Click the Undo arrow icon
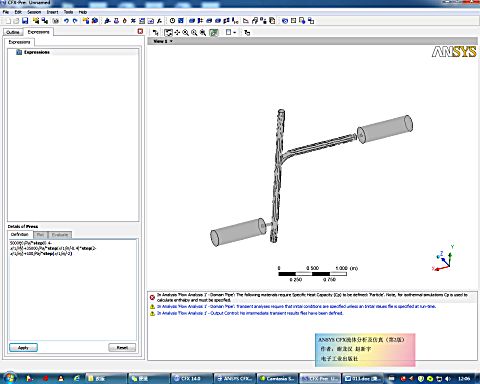Image resolution: width=480 pixels, height=384 pixels. [x=66, y=21]
